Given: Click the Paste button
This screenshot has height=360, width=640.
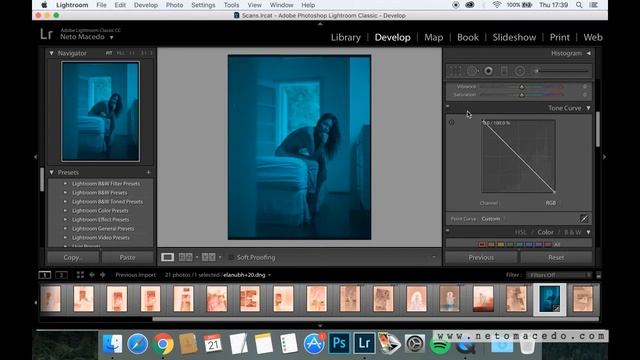Looking at the screenshot, I should click(x=127, y=257).
